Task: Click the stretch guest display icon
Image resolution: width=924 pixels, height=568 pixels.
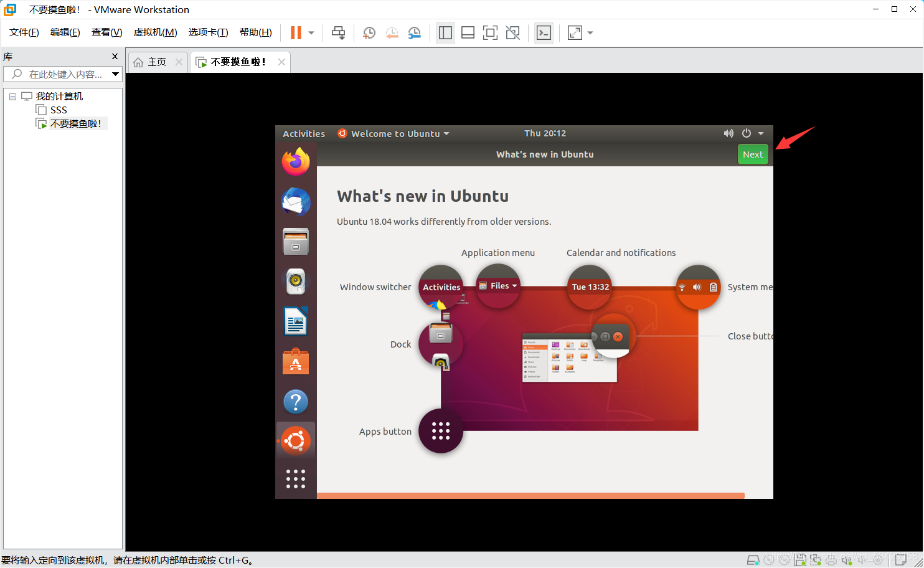Action: (575, 33)
